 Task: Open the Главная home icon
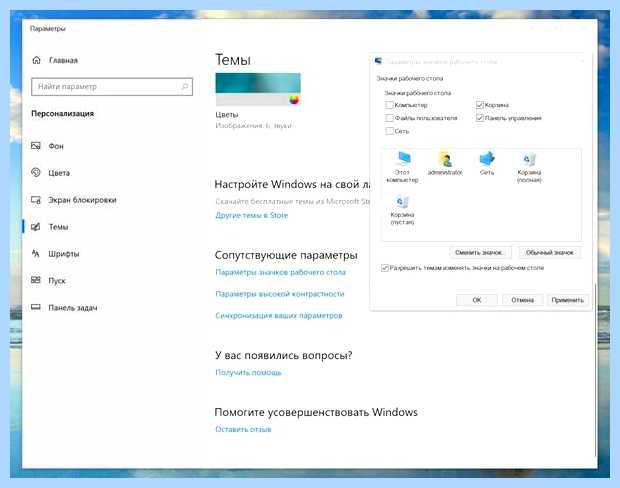click(x=36, y=60)
